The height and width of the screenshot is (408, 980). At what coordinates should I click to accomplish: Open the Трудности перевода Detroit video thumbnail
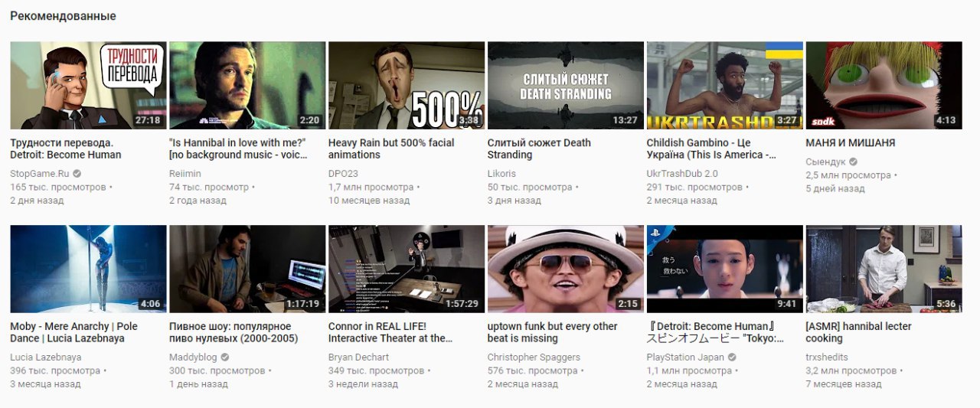tap(88, 85)
